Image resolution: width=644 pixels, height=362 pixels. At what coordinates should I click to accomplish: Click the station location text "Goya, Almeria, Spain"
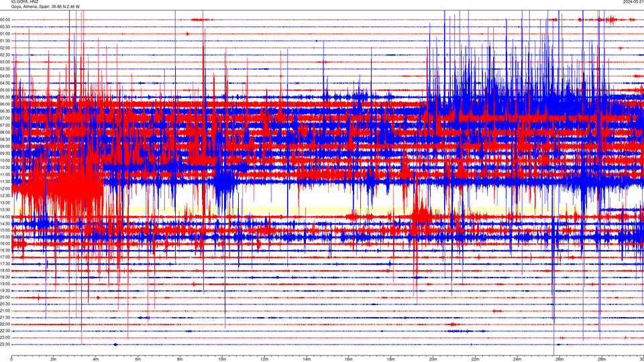(30, 7)
